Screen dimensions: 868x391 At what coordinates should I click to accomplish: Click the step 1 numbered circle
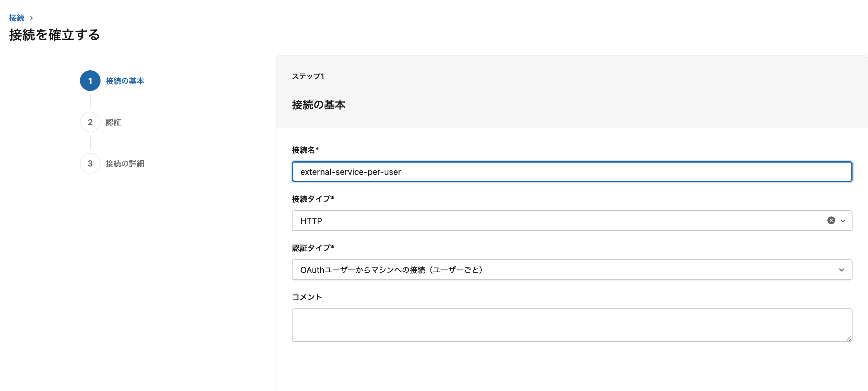click(90, 81)
